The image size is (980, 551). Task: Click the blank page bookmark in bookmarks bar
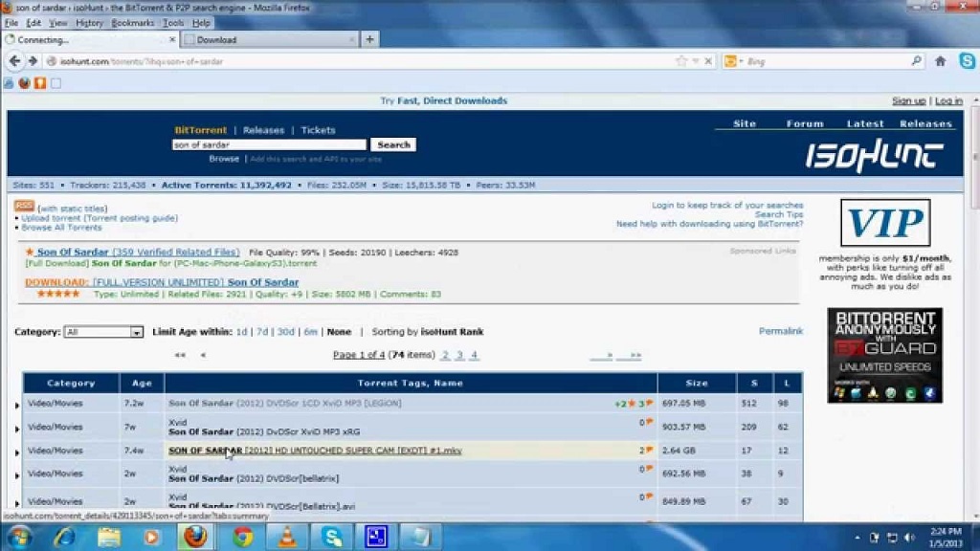56,83
